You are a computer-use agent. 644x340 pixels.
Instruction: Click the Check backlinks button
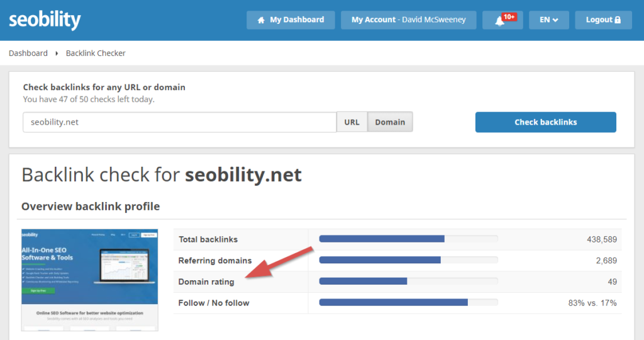coord(545,122)
